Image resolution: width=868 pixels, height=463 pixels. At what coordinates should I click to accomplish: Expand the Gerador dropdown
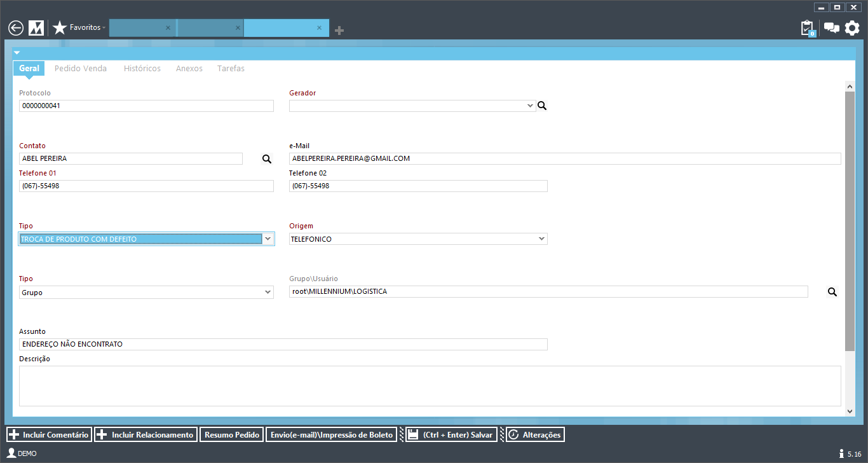pyautogui.click(x=531, y=106)
